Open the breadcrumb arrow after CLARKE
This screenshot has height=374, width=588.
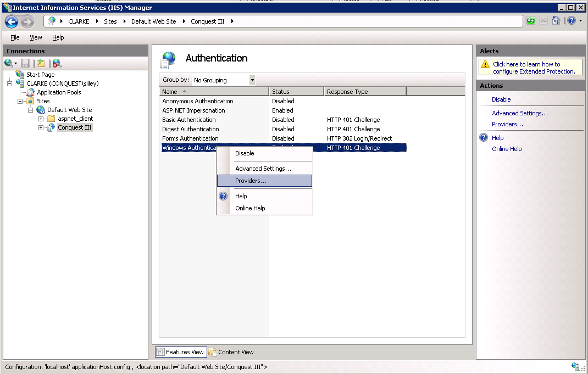click(97, 21)
